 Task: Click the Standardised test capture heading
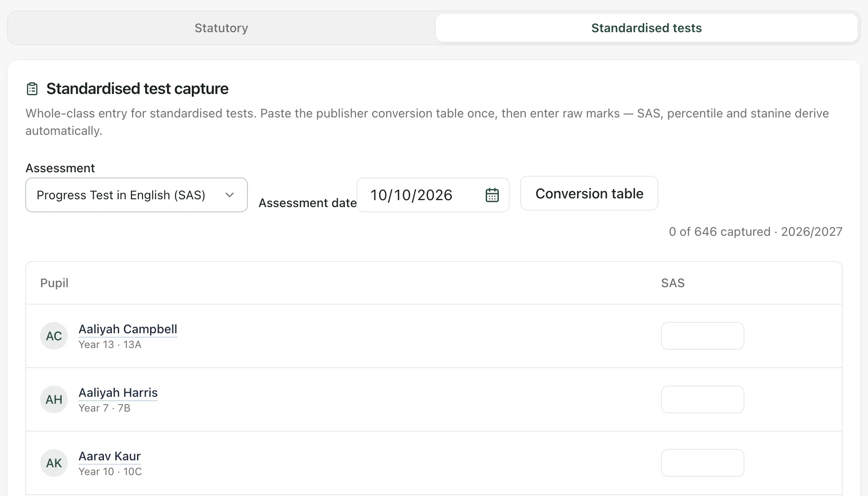coord(137,89)
